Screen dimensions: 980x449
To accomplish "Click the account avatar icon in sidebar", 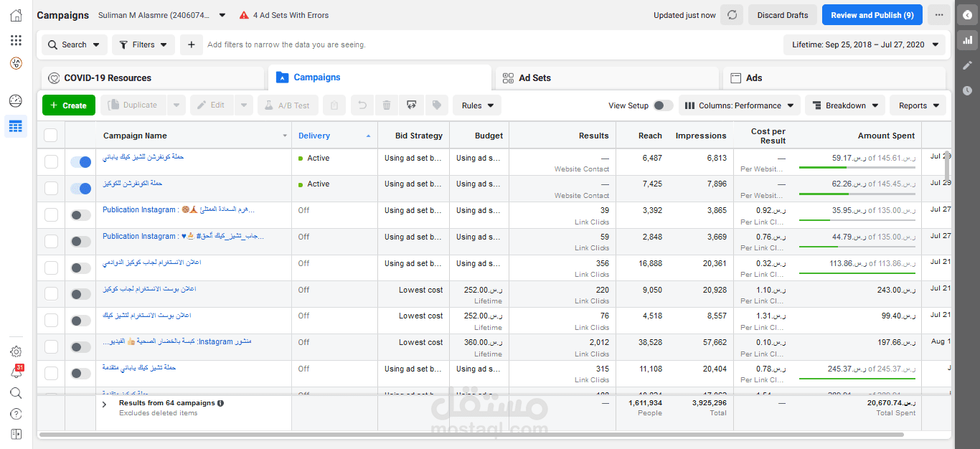I will coord(16,63).
